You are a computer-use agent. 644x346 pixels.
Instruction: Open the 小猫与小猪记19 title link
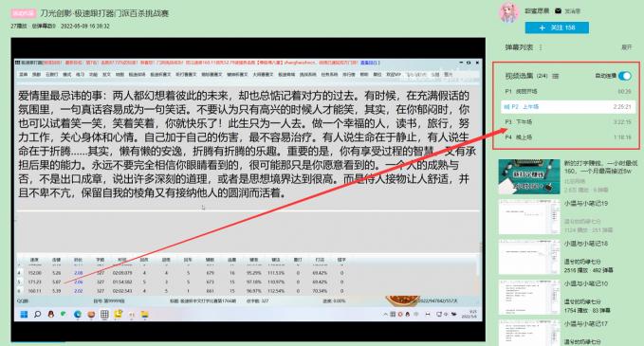coord(586,204)
